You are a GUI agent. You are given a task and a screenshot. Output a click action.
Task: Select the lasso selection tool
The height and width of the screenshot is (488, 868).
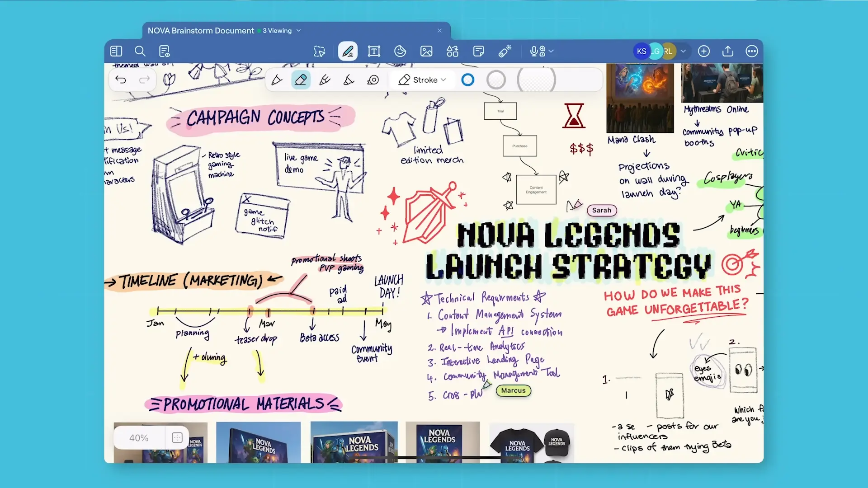pos(320,52)
